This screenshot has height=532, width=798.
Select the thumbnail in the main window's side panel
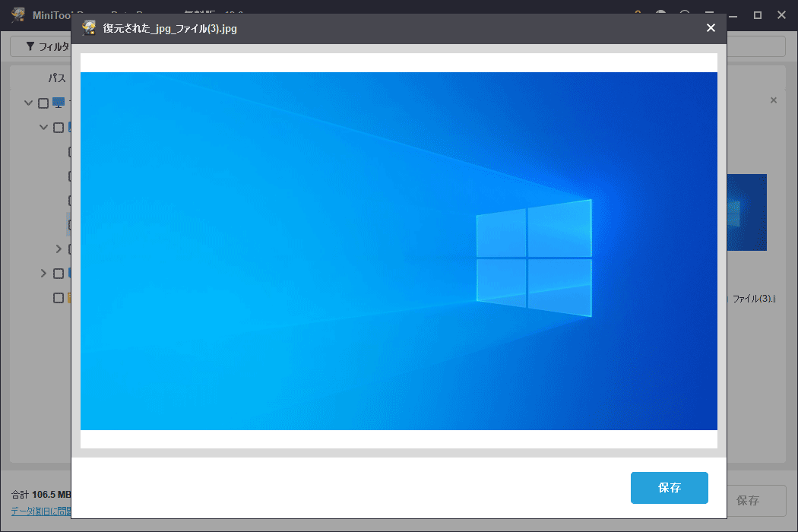(746, 212)
